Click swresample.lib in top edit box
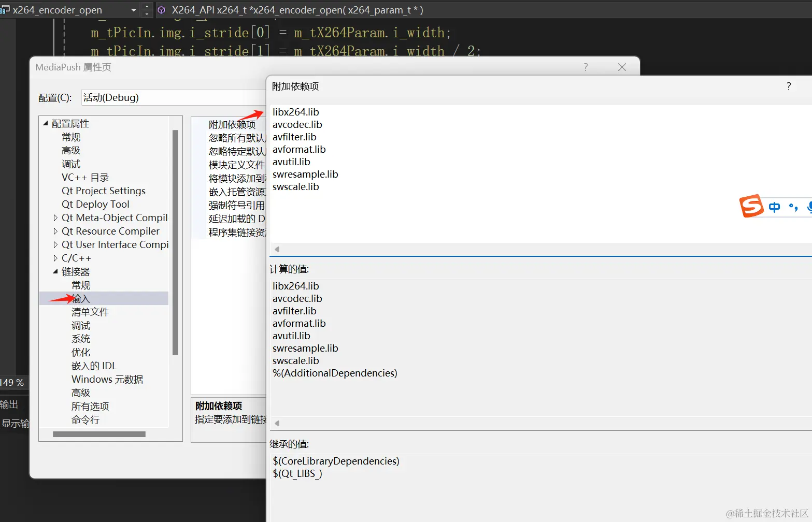Image resolution: width=812 pixels, height=522 pixels. click(x=305, y=175)
